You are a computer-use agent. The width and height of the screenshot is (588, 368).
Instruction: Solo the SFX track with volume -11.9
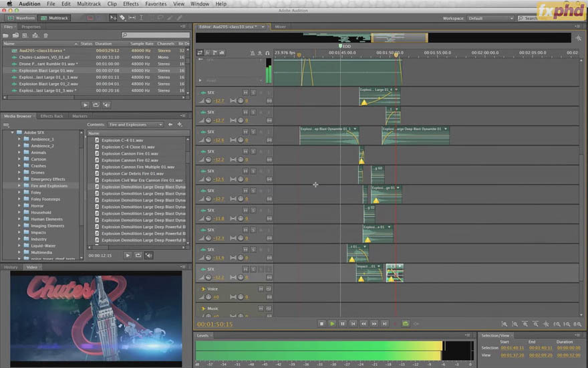tap(253, 250)
